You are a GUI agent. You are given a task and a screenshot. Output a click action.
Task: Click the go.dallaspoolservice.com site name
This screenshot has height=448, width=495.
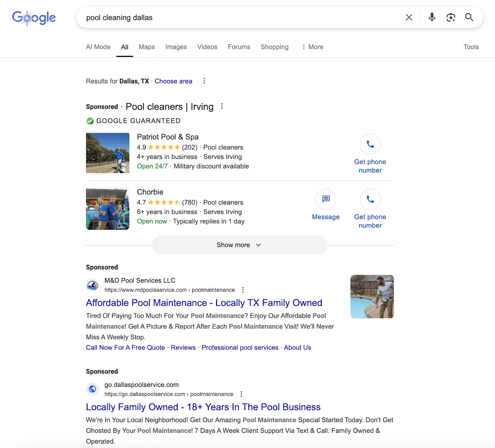[141, 385]
